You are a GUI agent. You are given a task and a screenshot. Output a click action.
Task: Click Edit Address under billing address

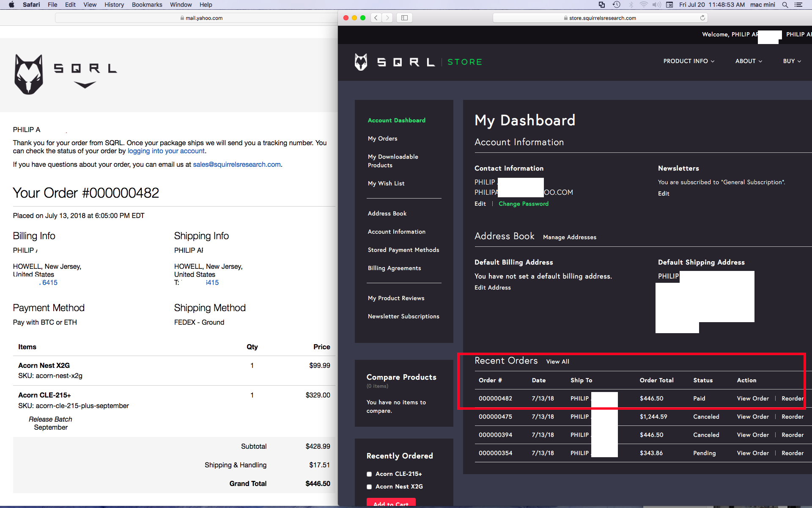(x=493, y=287)
